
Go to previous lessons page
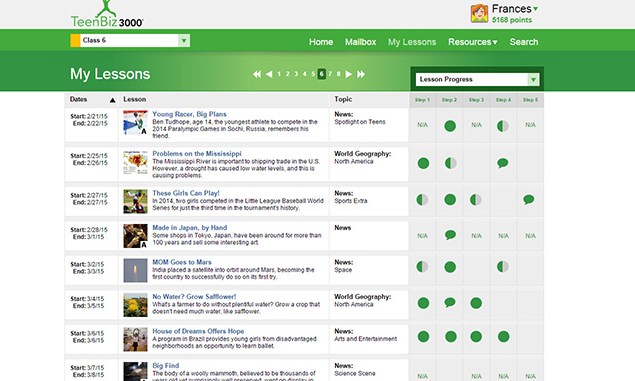tap(269, 74)
